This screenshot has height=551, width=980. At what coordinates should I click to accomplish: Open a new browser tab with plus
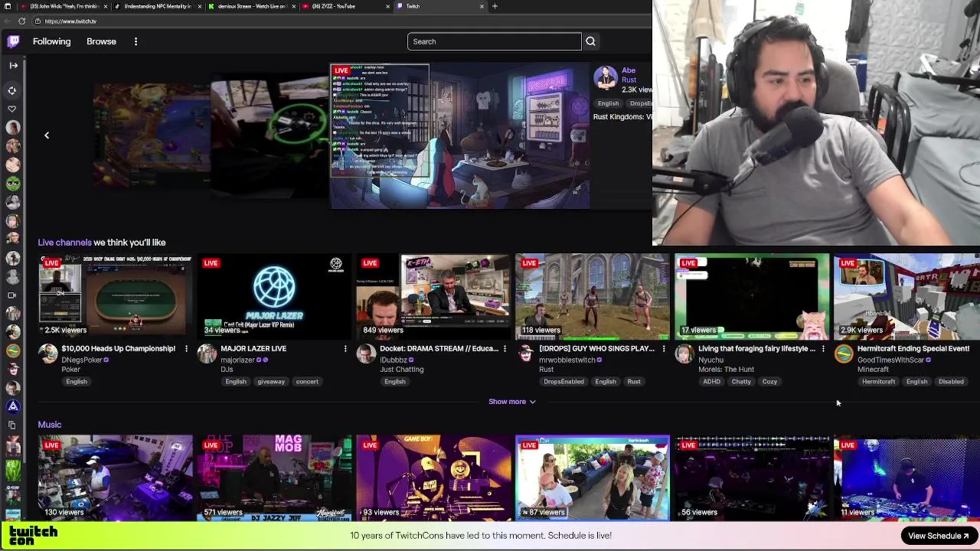pos(495,6)
